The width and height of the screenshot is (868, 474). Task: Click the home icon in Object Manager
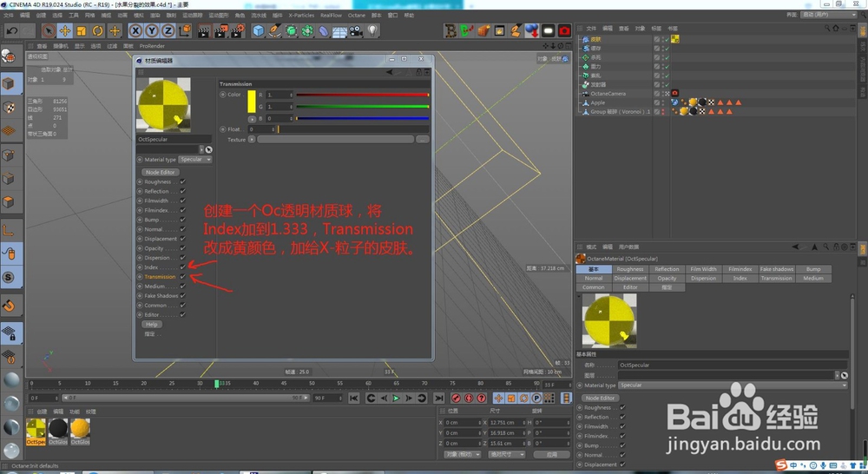[x=836, y=29]
